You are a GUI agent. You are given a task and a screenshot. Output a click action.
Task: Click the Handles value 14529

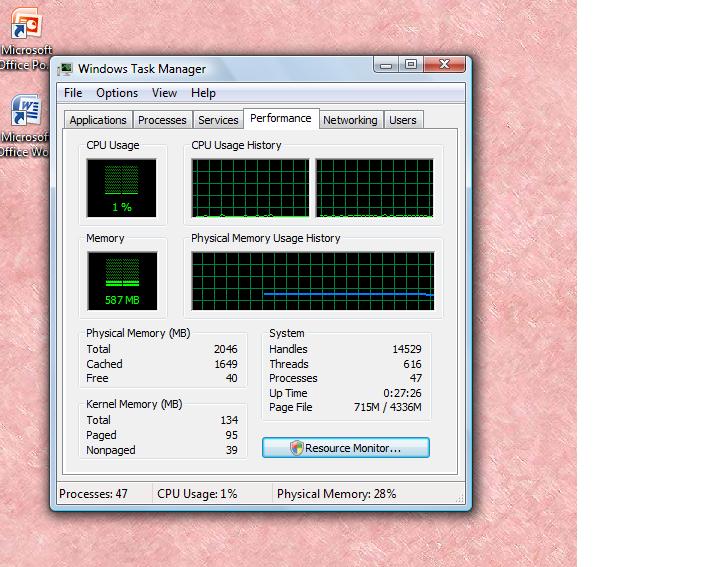pos(407,349)
